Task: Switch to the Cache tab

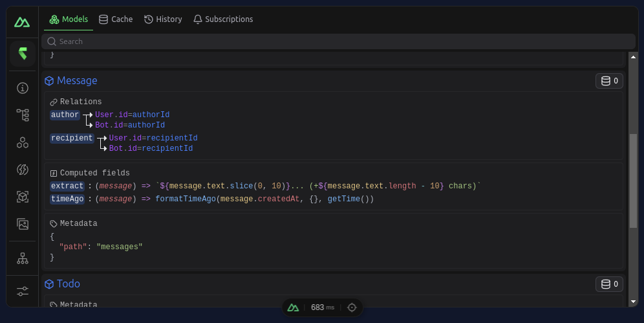Action: coord(116,19)
